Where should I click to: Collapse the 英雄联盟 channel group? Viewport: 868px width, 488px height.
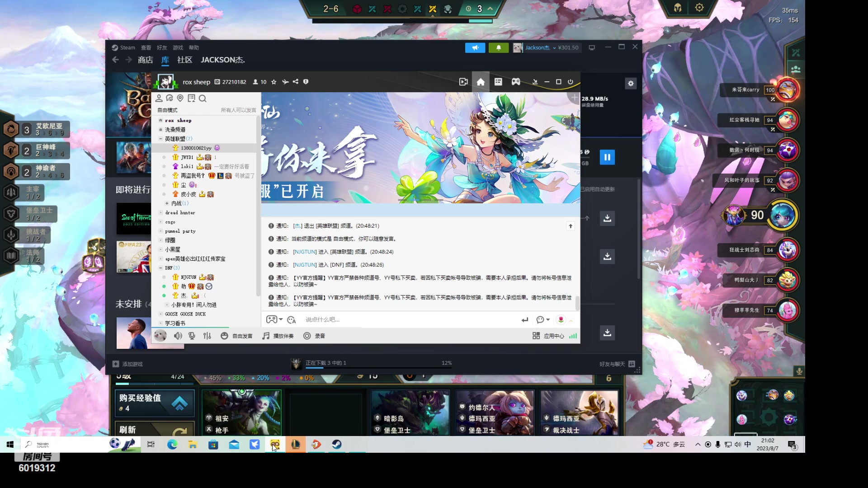160,139
